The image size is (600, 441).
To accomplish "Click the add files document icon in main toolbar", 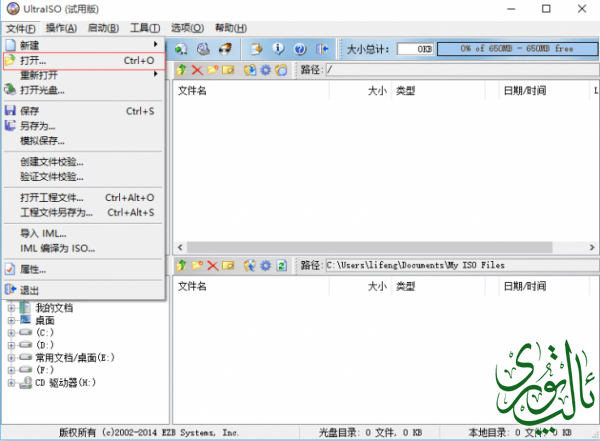I will click(256, 49).
